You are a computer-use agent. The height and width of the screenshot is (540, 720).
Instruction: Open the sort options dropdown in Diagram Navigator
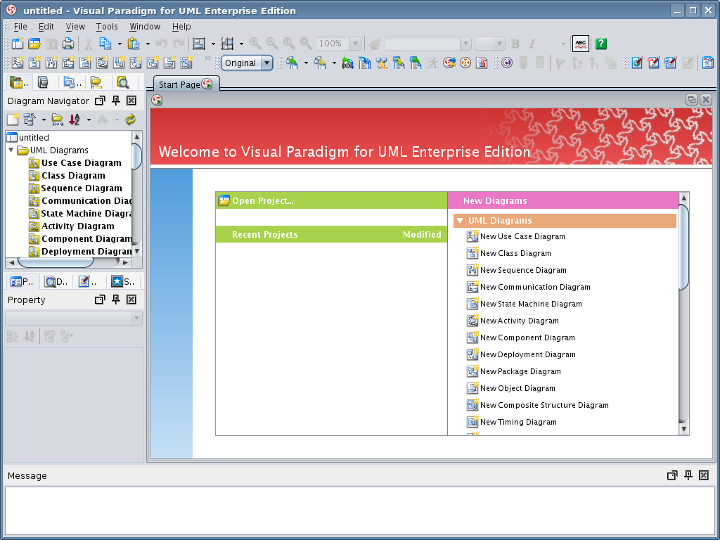89,120
